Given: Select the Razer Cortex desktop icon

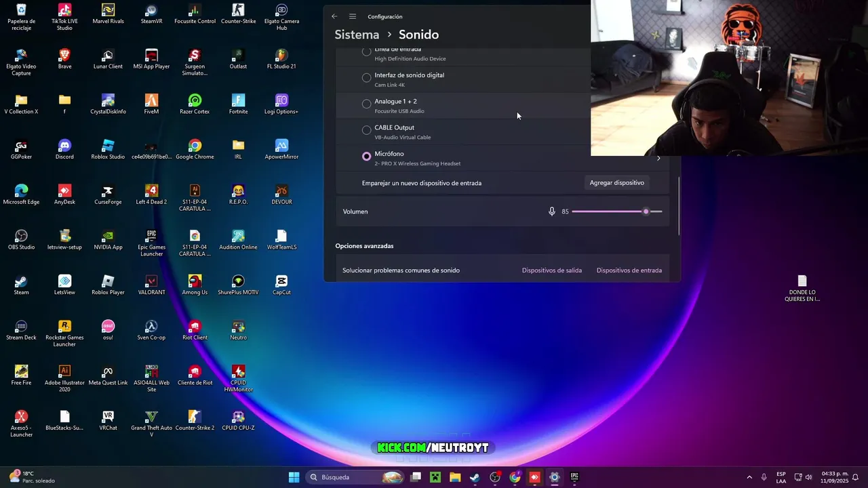Looking at the screenshot, I should (x=195, y=104).
